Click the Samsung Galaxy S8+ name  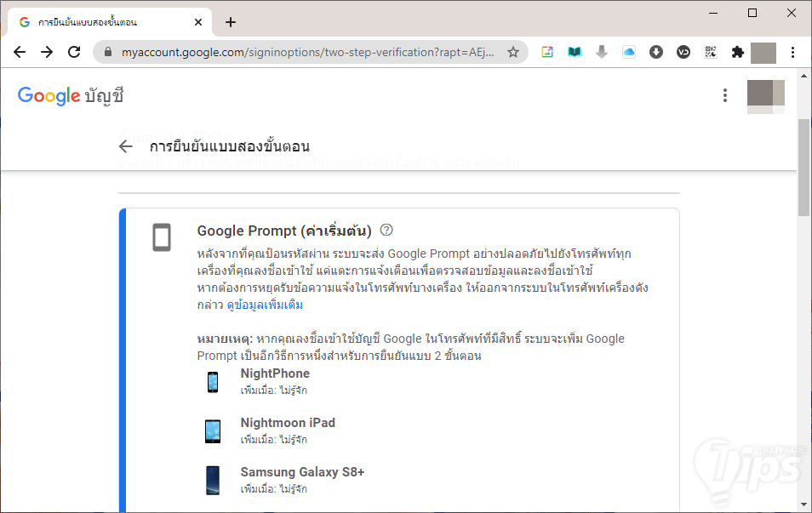[x=302, y=472]
